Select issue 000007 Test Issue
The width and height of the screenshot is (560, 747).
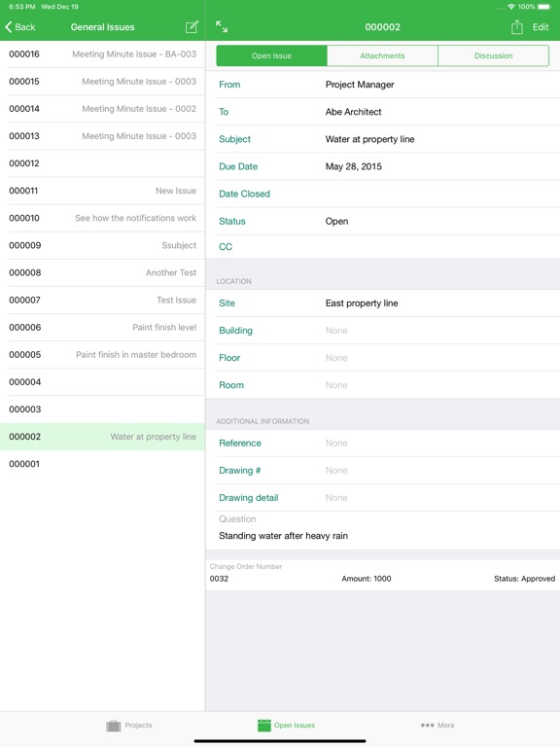(x=102, y=301)
